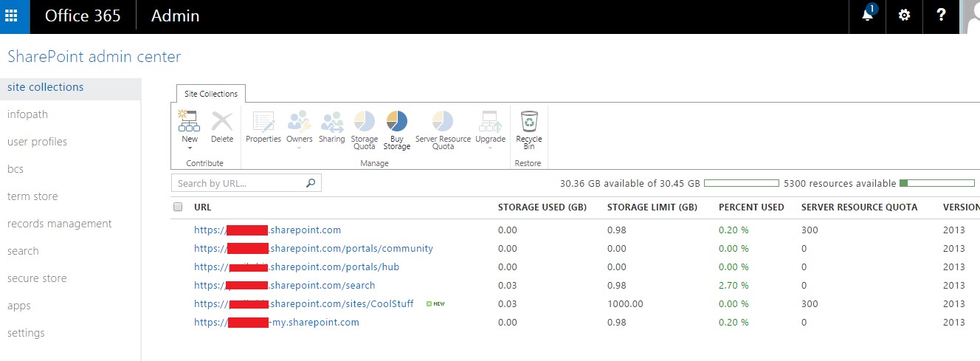Select the Site Collections ribbon tab

pyautogui.click(x=211, y=94)
